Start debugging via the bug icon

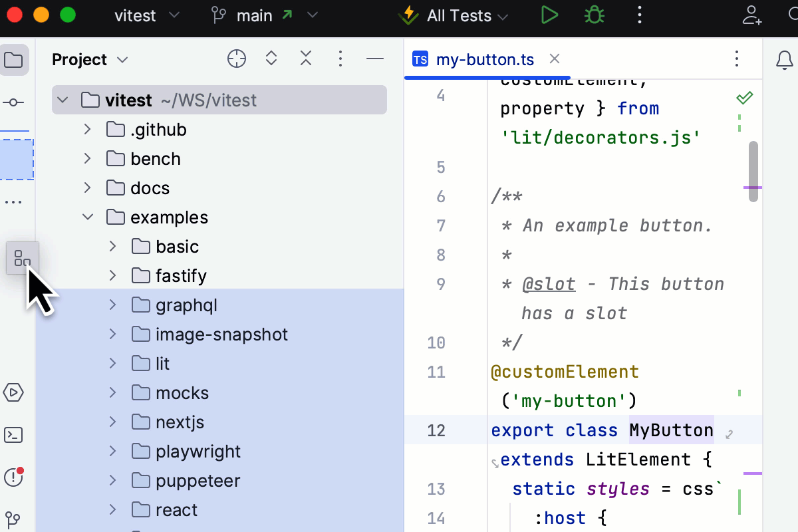[x=594, y=15]
